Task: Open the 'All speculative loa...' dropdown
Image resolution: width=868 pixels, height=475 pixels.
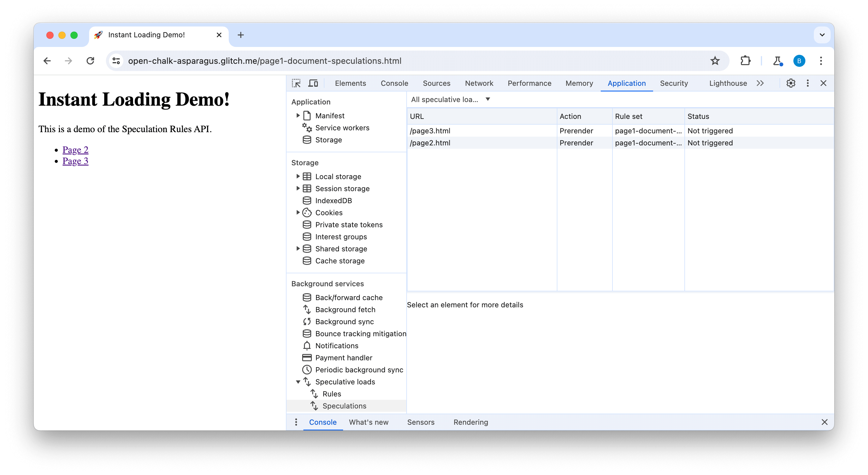Action: click(450, 99)
